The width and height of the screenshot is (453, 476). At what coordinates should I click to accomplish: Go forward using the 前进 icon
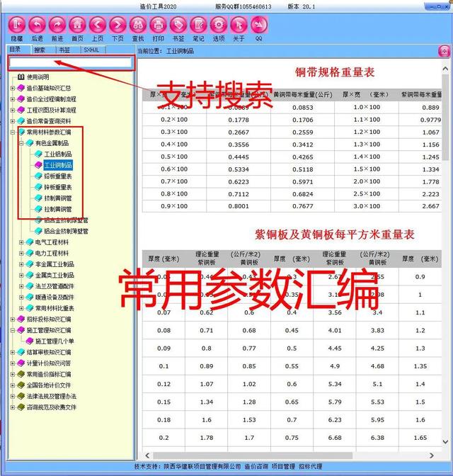tap(57, 25)
